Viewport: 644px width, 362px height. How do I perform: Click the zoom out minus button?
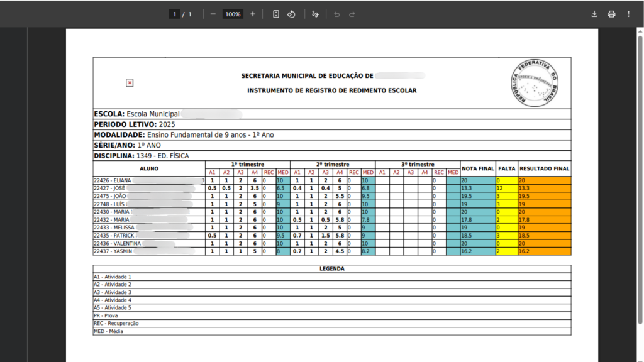(213, 14)
